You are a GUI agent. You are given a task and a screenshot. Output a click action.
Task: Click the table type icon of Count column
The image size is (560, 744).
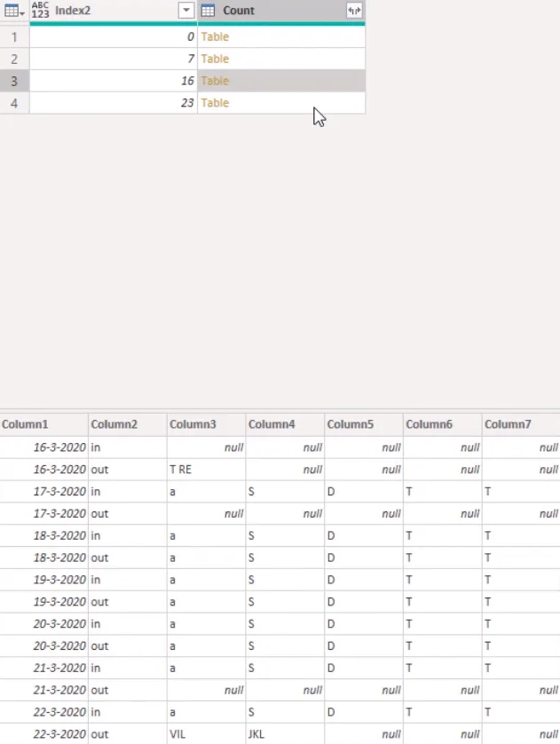pyautogui.click(x=209, y=11)
